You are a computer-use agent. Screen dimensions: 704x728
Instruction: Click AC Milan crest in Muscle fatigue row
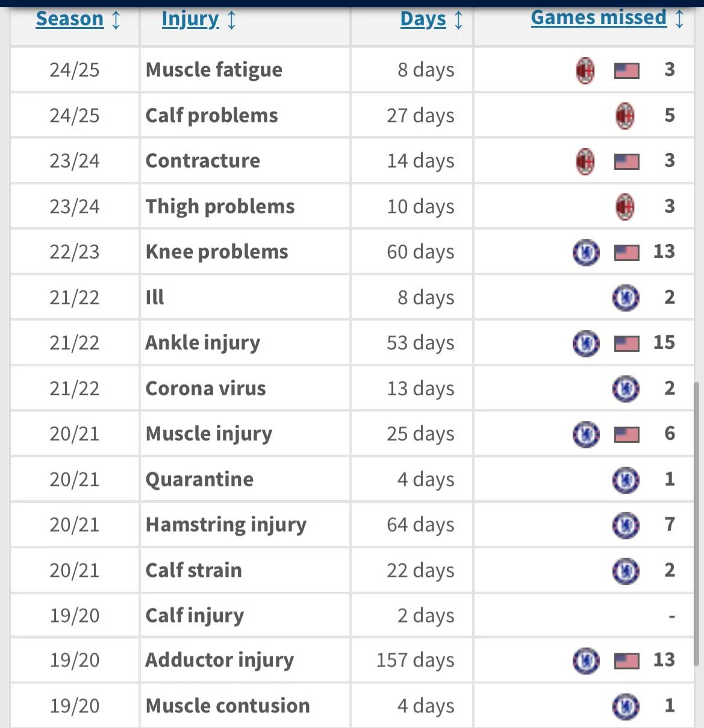[585, 71]
